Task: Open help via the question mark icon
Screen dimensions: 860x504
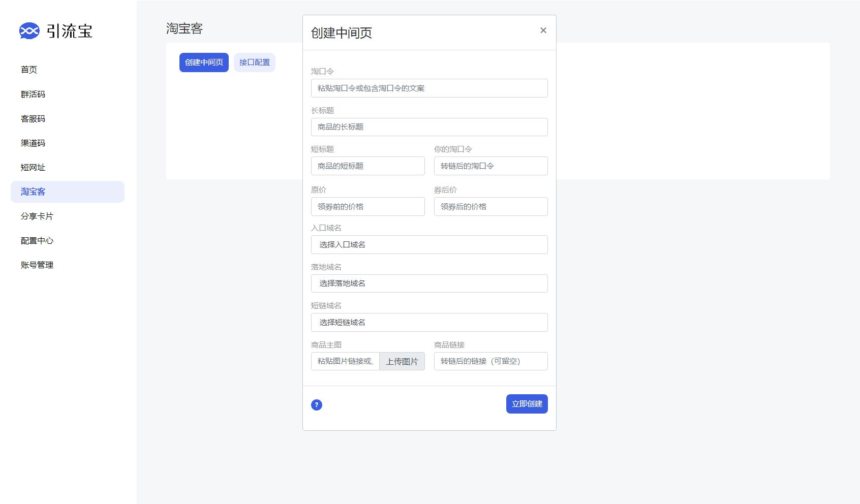Action: [x=317, y=405]
